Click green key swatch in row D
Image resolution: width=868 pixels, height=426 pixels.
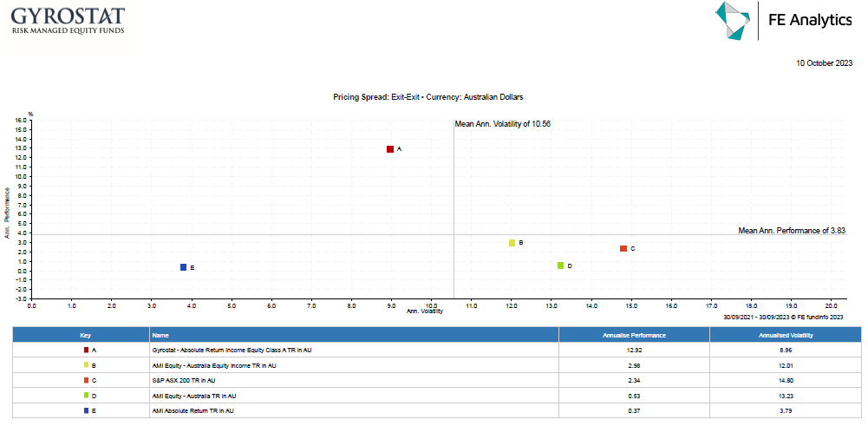(86, 396)
